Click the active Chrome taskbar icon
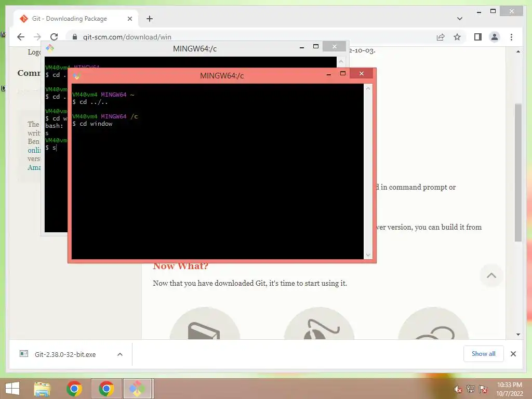 click(x=106, y=389)
